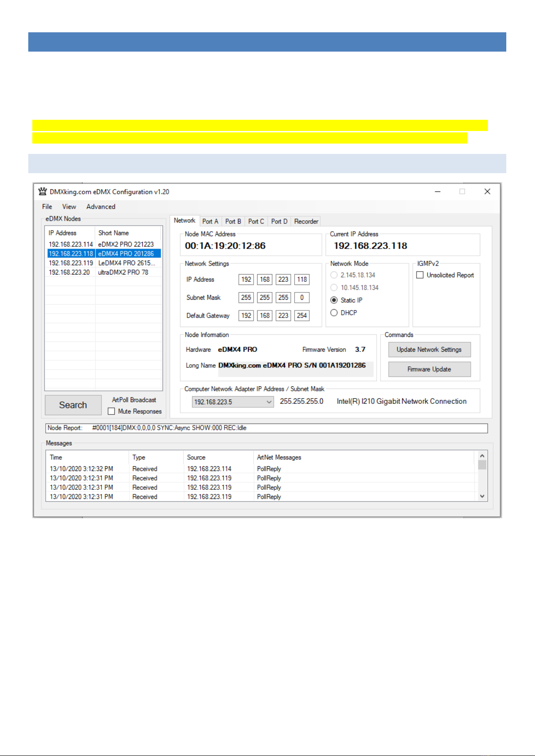Click the Search button
Viewport: 535px width, 756px height.
tap(73, 405)
